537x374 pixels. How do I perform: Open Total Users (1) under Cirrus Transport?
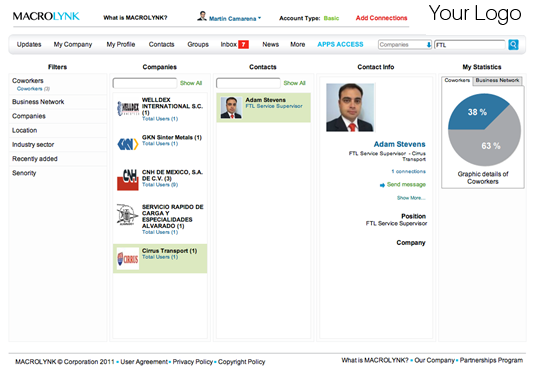160,257
